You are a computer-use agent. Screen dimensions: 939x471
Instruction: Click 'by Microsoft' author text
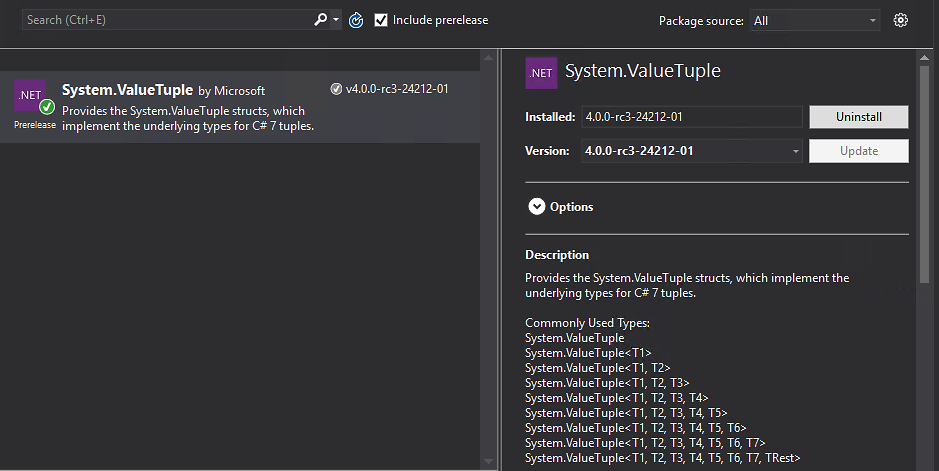pyautogui.click(x=231, y=91)
